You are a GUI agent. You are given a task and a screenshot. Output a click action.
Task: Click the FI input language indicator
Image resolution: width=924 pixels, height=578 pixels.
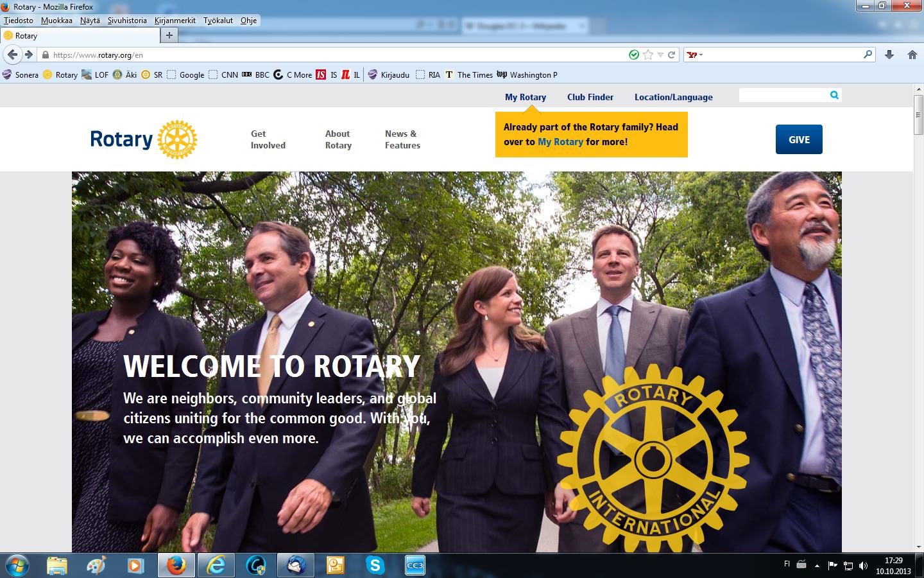[787, 564]
